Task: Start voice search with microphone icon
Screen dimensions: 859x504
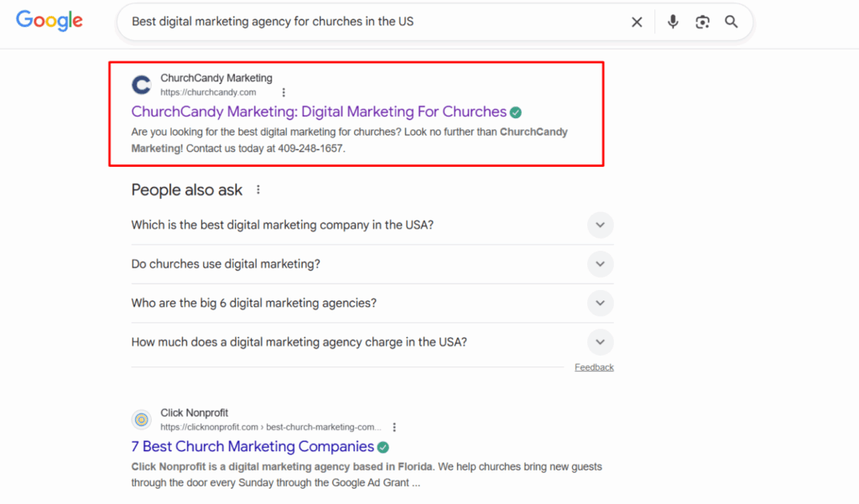Action: tap(673, 22)
